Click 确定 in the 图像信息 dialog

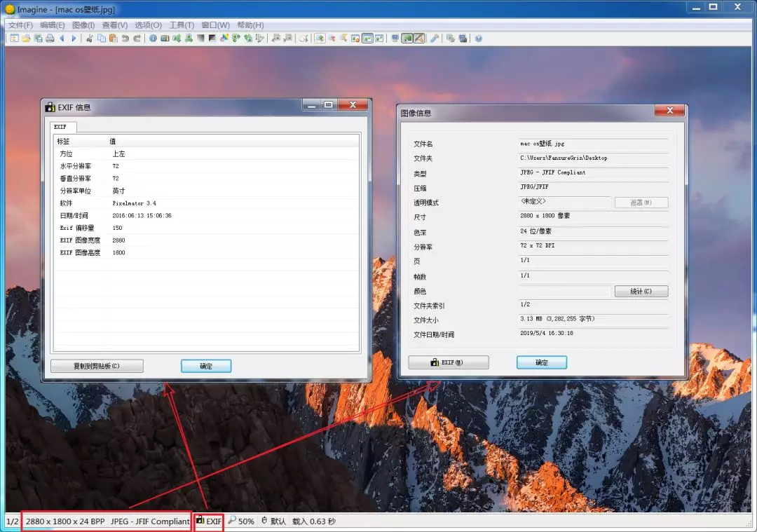[x=542, y=362]
